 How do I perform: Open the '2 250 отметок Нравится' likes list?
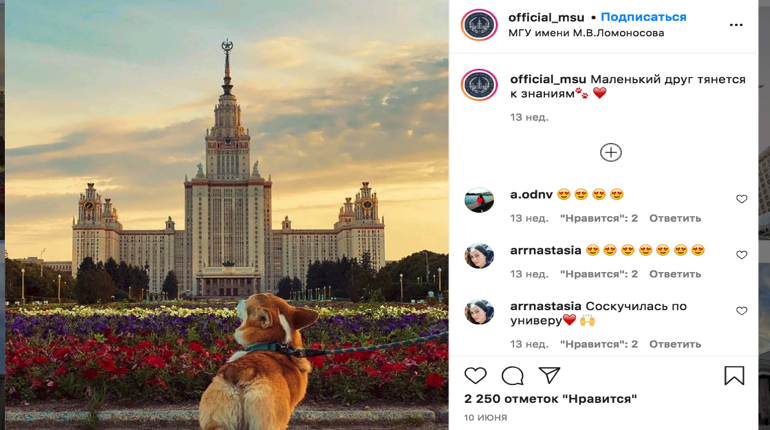pos(550,399)
